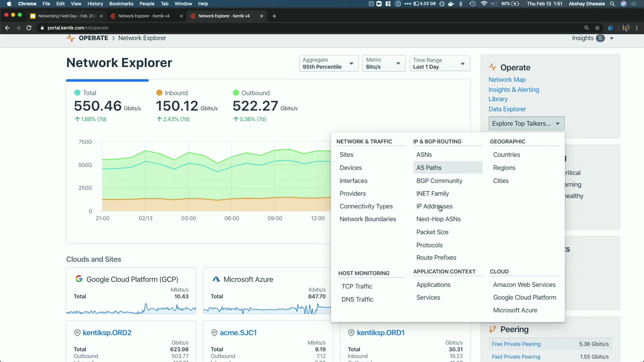Viewport: 644px width, 362px height.
Task: Select TCP Traffic under Host Monitoring
Action: click(357, 286)
